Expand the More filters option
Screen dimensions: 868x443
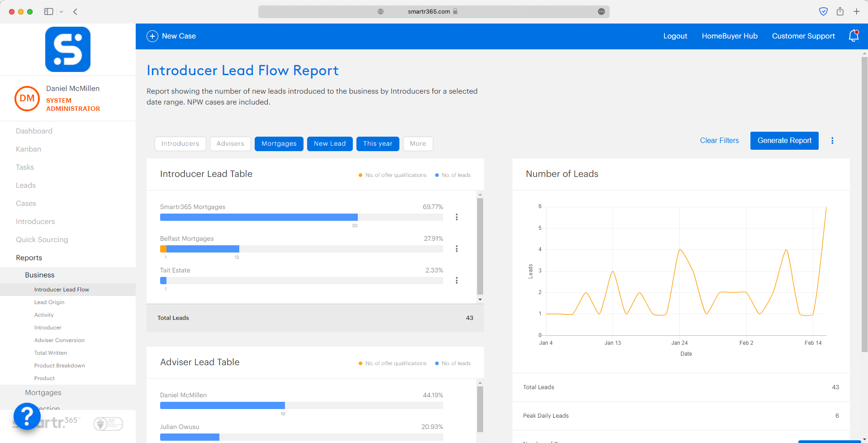point(418,143)
